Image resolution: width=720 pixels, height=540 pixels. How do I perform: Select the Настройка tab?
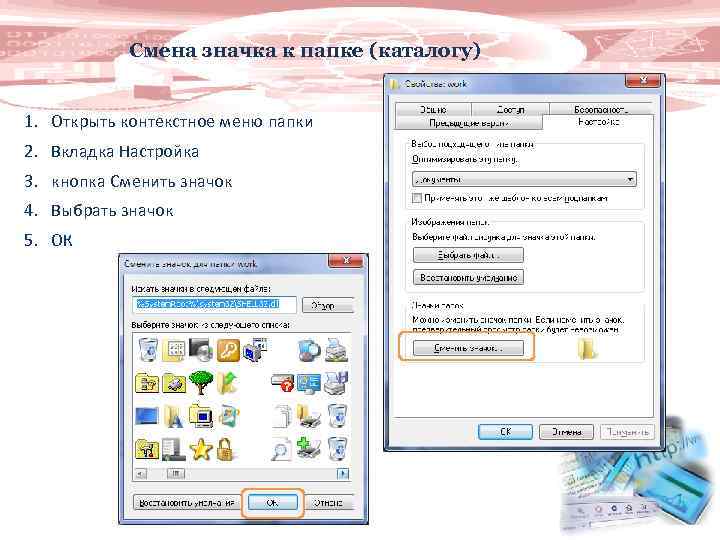598,122
